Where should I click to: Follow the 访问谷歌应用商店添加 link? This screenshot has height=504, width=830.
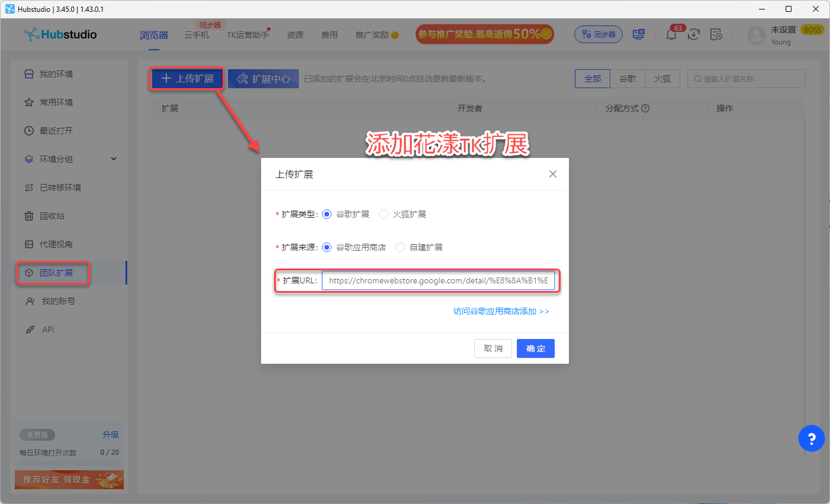[501, 311]
